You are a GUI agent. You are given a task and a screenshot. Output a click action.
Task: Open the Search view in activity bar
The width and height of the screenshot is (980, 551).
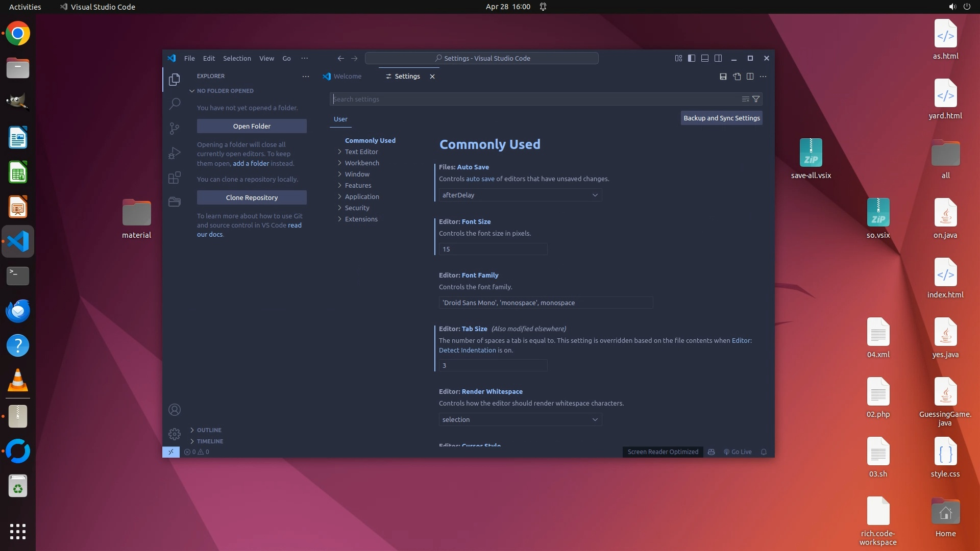tap(175, 104)
